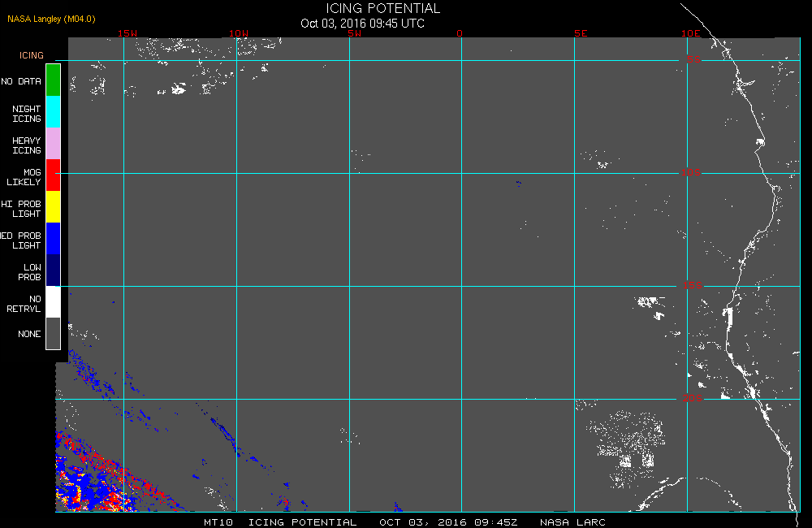Select the white NO RETRVL legend swatch
The image size is (812, 528).
point(54,301)
